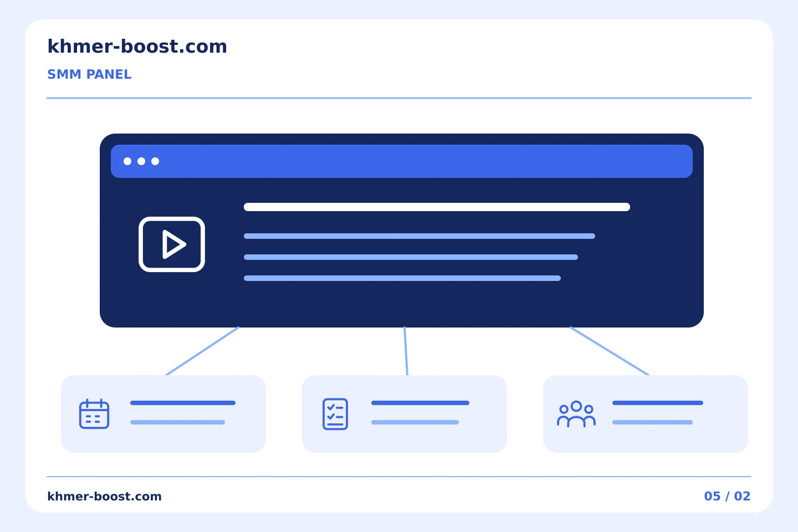The image size is (798, 532).
Task: Click the khmer-boost.com footer text
Action: (x=105, y=496)
